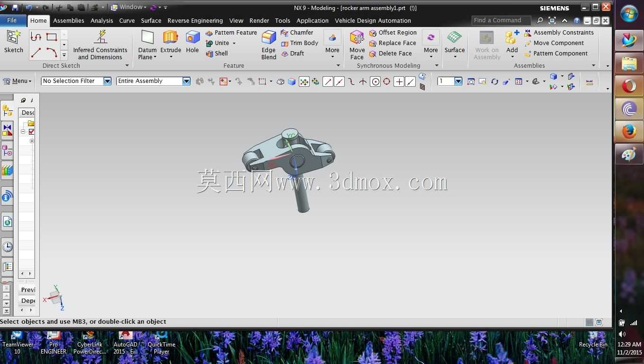Open the File menu
The height and width of the screenshot is (364, 644).
[13, 20]
